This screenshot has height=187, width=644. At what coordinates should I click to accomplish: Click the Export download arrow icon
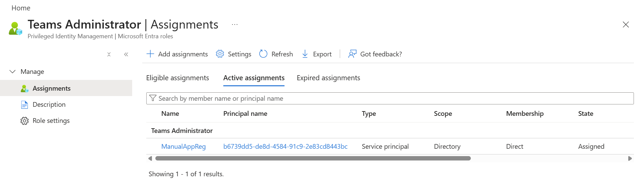305,54
